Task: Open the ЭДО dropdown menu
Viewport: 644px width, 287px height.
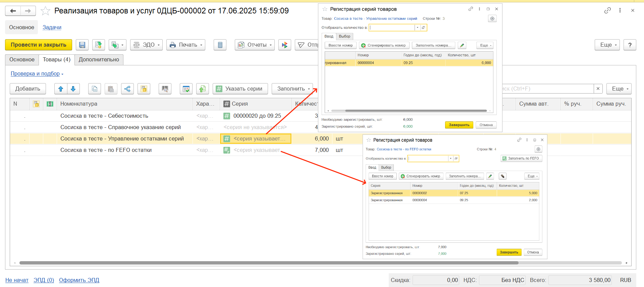Action: click(x=146, y=45)
